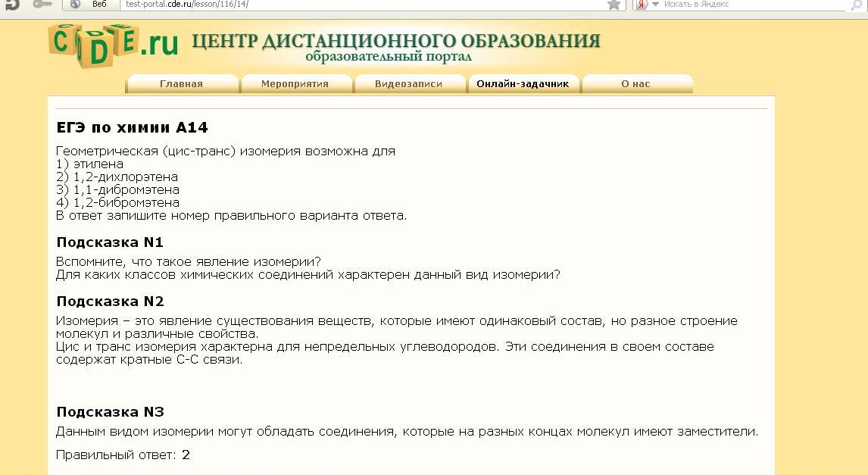Open the 'Главная' tab
The width and height of the screenshot is (868, 475).
coord(182,84)
